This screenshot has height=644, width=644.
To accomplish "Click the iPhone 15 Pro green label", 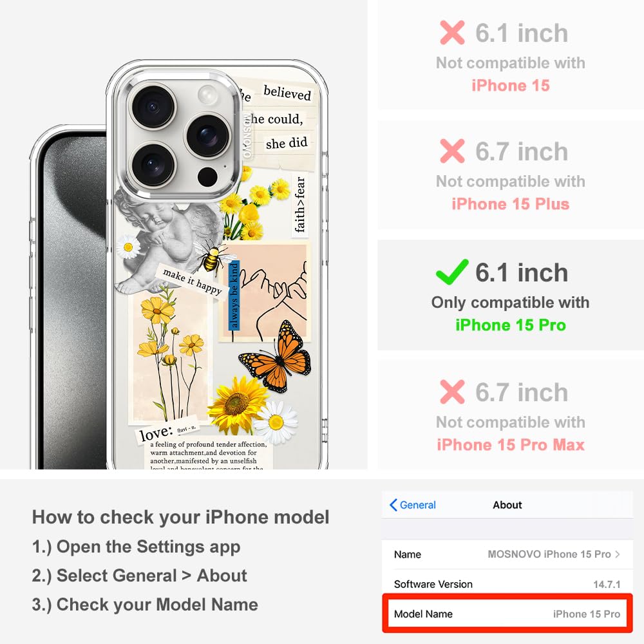I will [x=511, y=325].
